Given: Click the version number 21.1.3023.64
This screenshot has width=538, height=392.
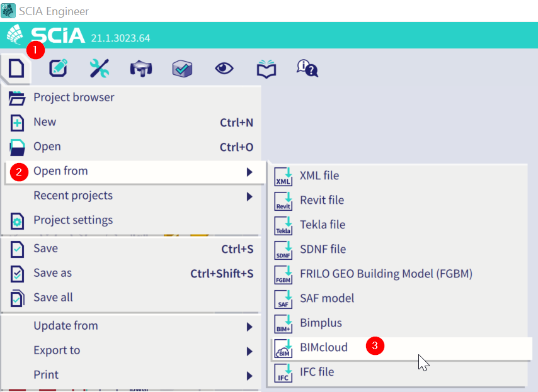Looking at the screenshot, I should tap(120, 38).
